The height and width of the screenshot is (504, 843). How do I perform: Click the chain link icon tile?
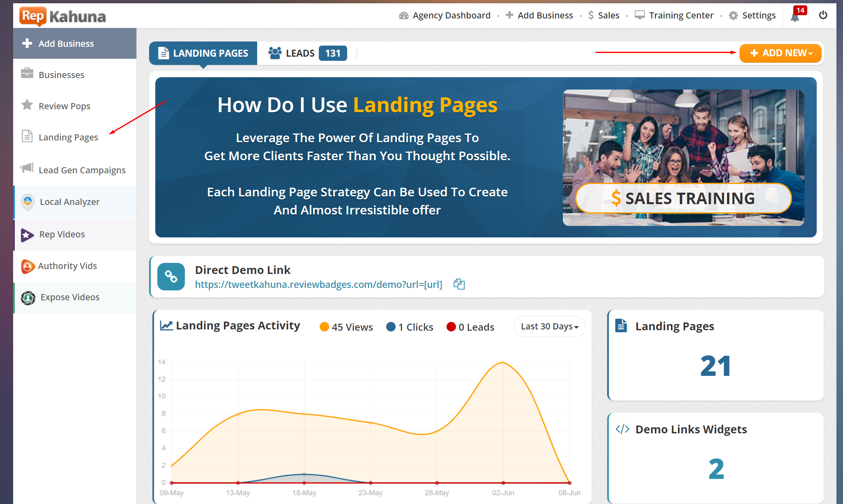pyautogui.click(x=171, y=276)
